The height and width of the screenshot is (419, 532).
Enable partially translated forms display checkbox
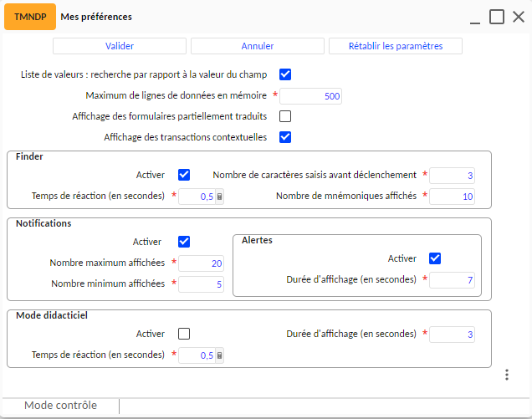[285, 116]
